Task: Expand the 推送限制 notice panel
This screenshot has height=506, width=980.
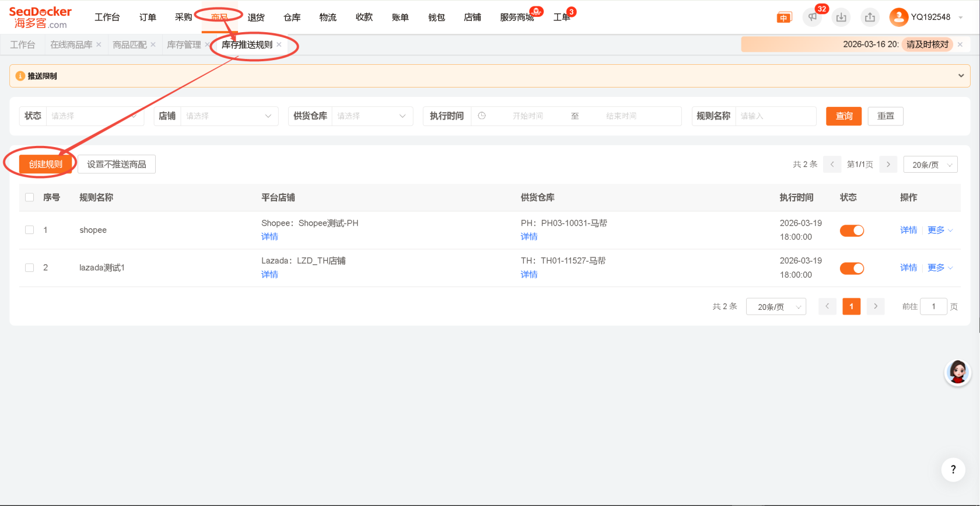Action: pos(961,76)
